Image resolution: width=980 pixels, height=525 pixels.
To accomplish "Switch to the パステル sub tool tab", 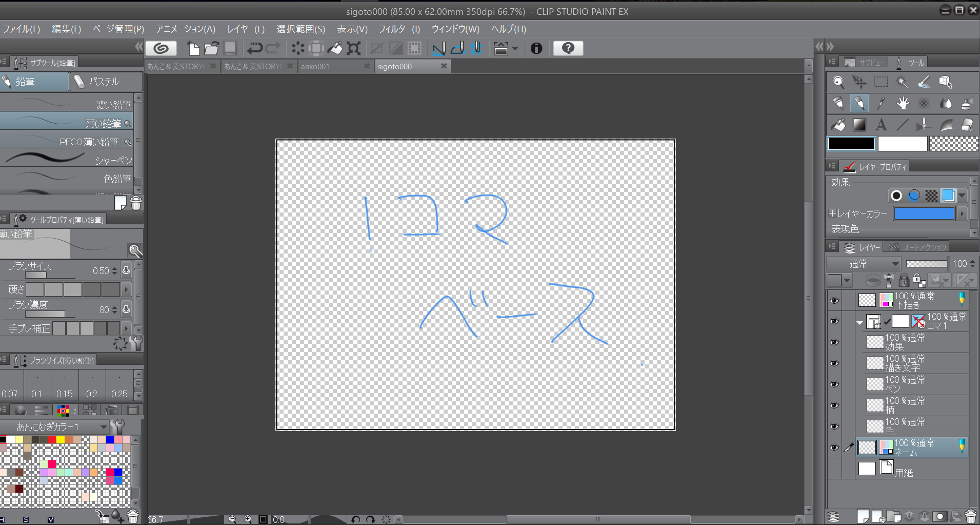I will 106,82.
